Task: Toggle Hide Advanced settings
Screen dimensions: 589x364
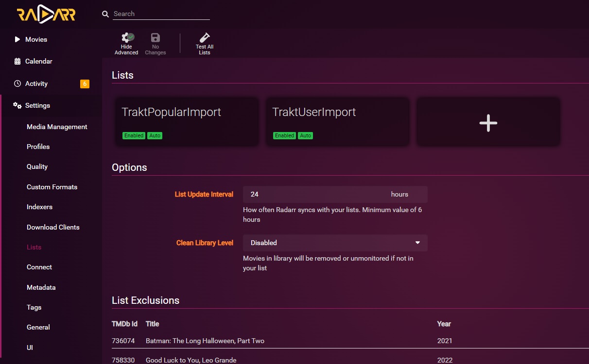Action: coord(126,44)
